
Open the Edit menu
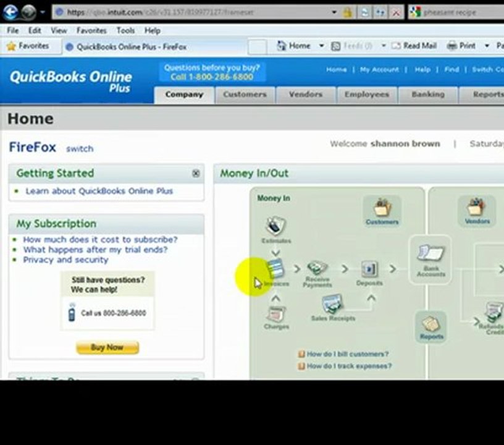click(x=35, y=30)
